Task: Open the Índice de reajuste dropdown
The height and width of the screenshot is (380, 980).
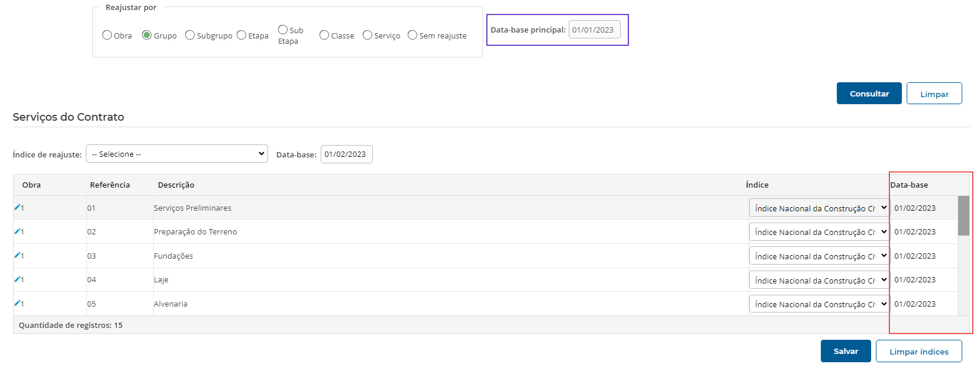Action: pos(176,154)
